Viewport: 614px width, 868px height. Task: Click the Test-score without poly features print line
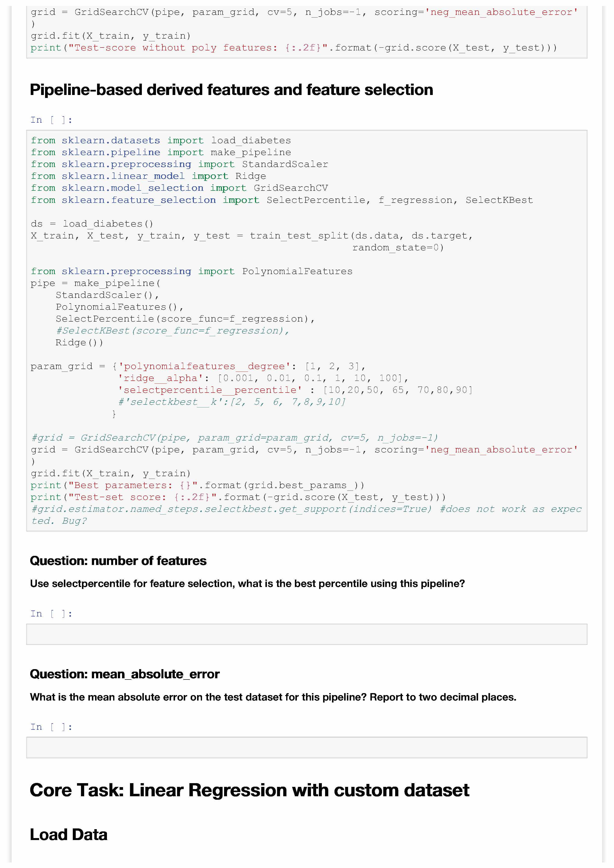tap(294, 48)
